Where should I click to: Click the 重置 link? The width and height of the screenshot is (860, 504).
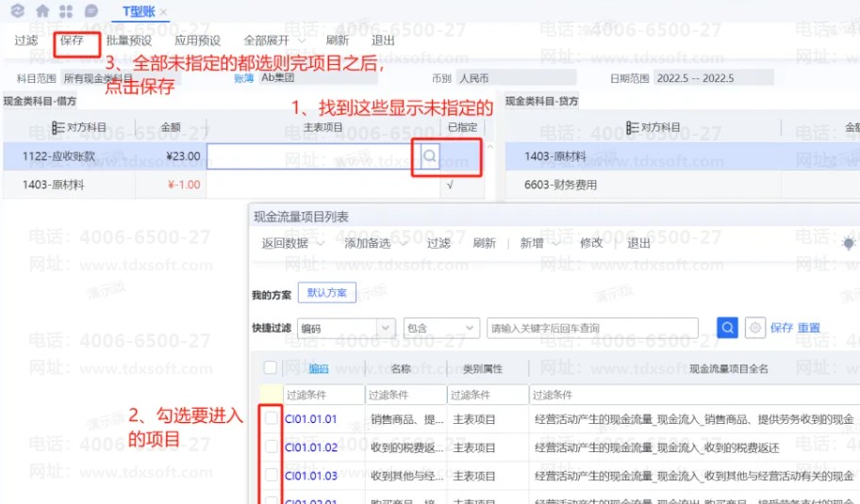[808, 328]
